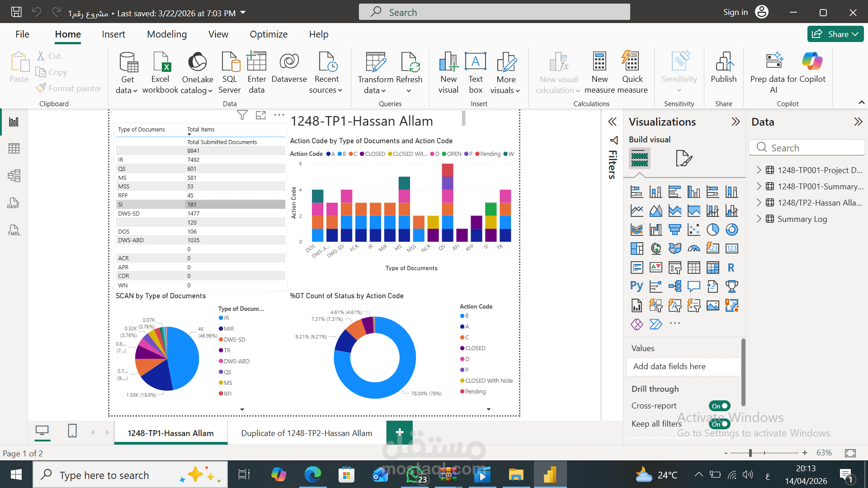The height and width of the screenshot is (488, 868).
Task: Turn off the Cross-report toggle
Action: click(x=719, y=406)
